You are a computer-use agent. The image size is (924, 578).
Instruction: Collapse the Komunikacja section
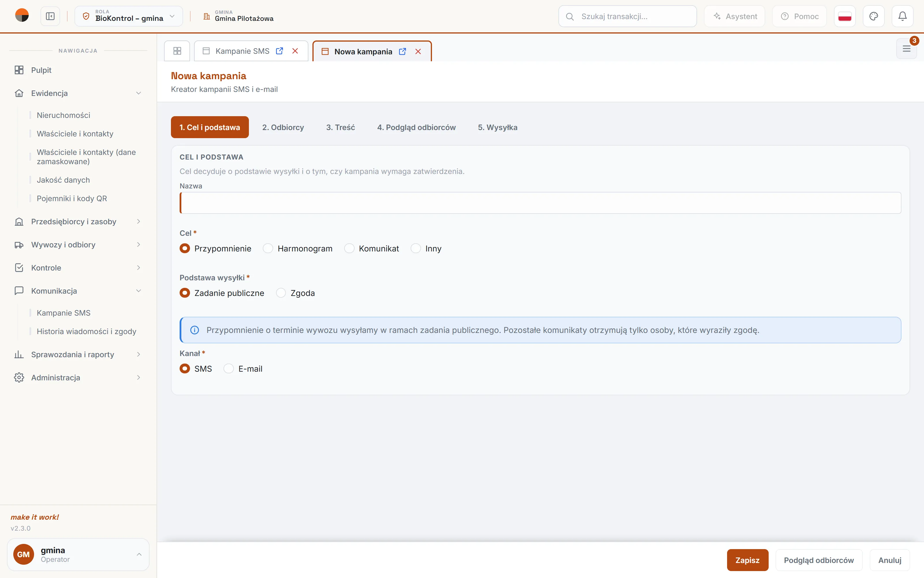tap(78, 291)
